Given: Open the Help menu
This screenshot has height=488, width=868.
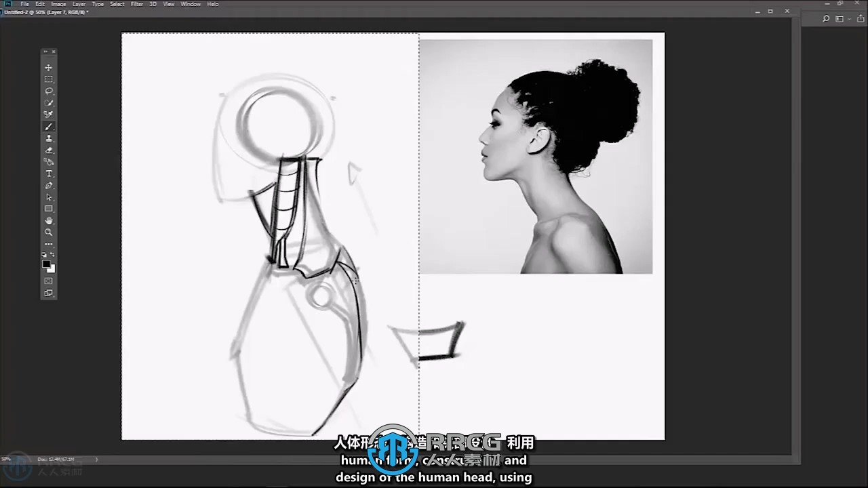Looking at the screenshot, I should [213, 4].
